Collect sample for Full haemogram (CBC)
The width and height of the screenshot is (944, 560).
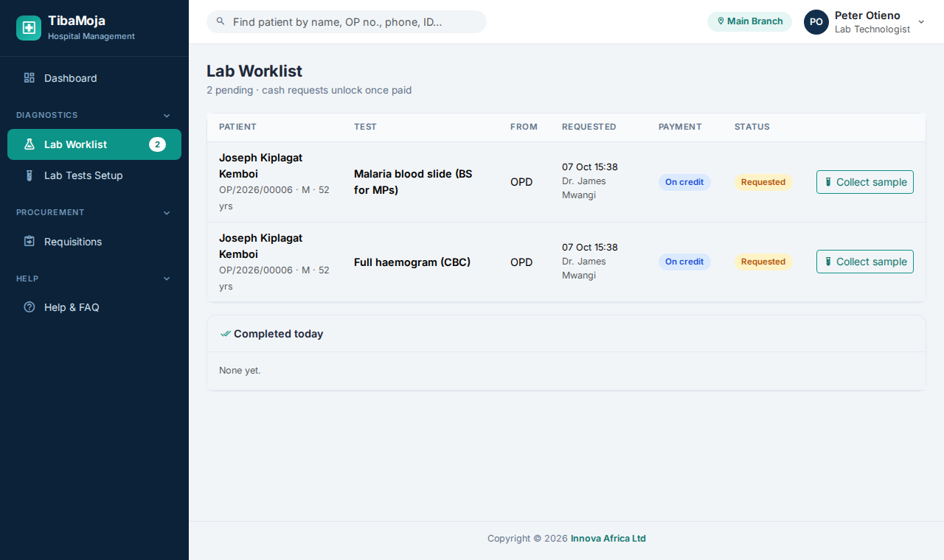(865, 262)
